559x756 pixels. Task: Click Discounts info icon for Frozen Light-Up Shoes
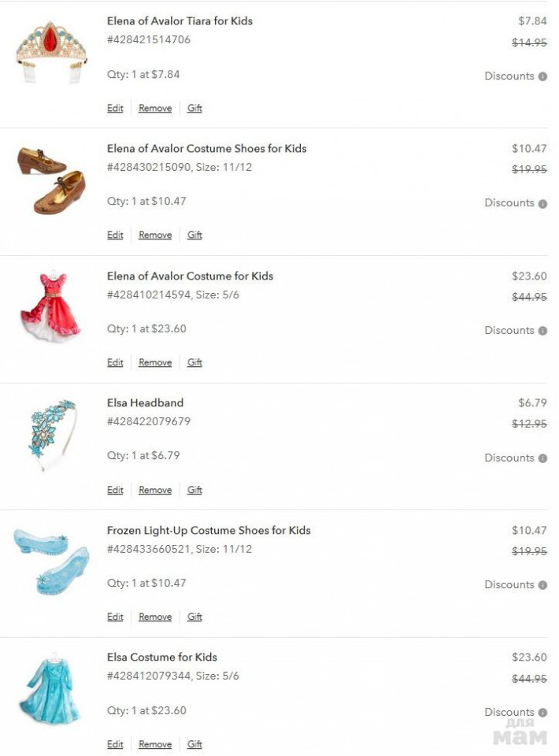coord(542,585)
